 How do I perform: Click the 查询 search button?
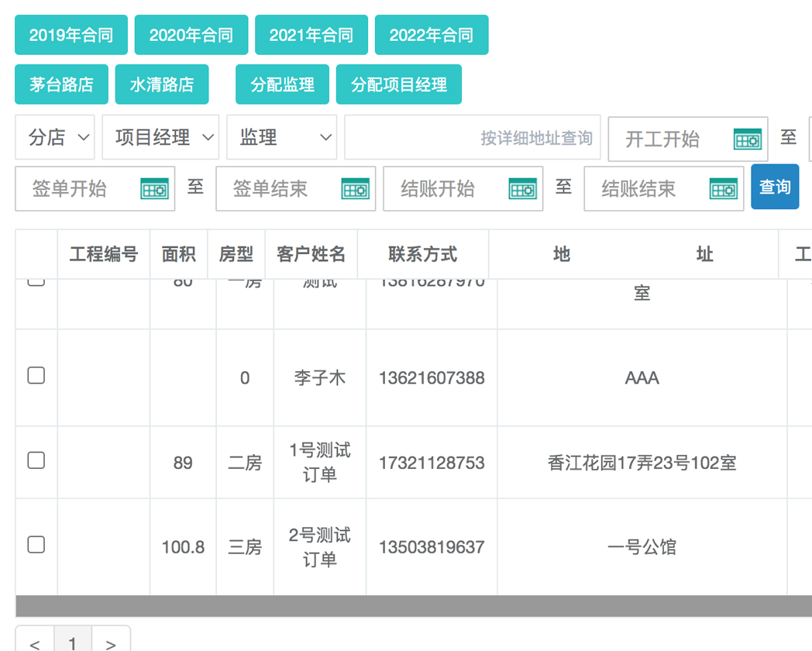click(775, 187)
